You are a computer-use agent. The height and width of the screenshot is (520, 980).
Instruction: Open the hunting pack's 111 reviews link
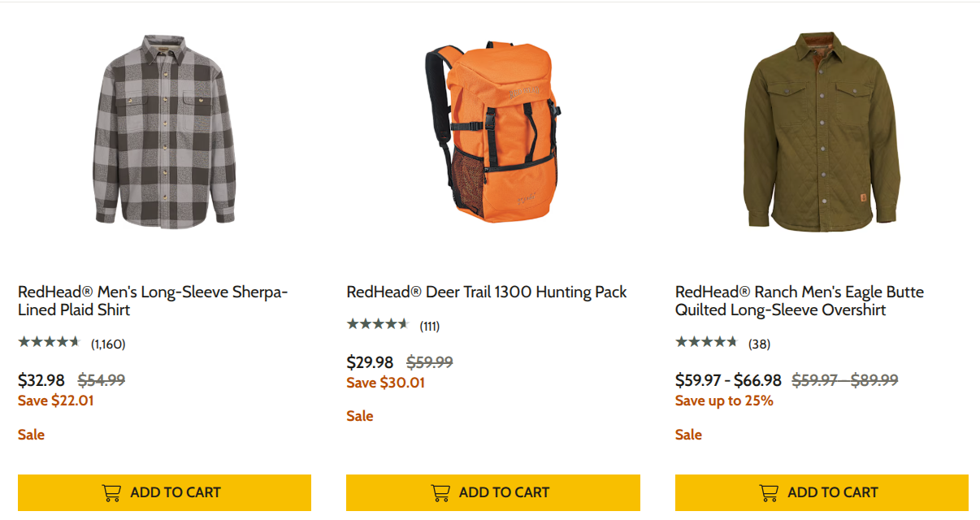click(428, 325)
